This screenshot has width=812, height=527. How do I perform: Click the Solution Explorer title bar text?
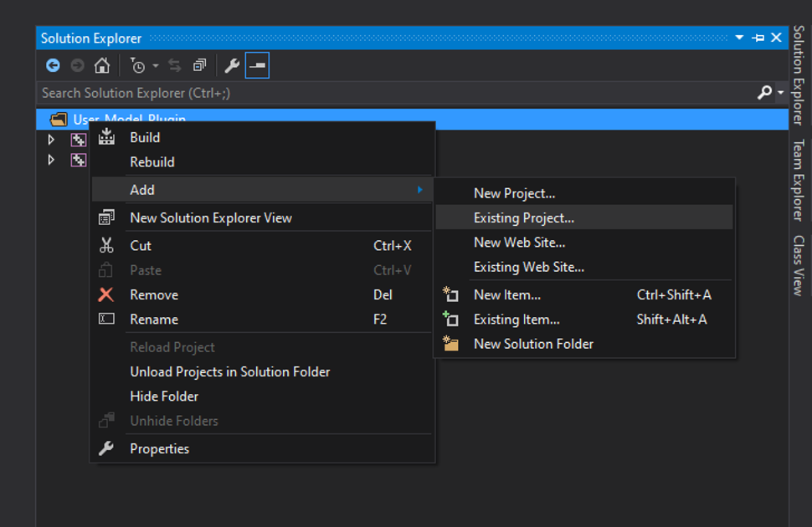91,38
